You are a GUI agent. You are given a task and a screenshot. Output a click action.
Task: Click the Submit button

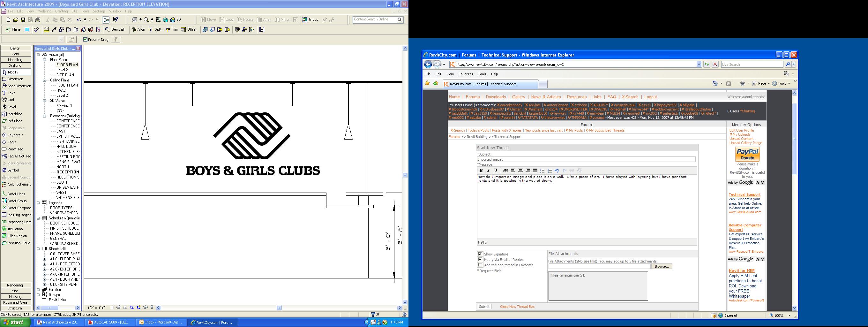(484, 307)
